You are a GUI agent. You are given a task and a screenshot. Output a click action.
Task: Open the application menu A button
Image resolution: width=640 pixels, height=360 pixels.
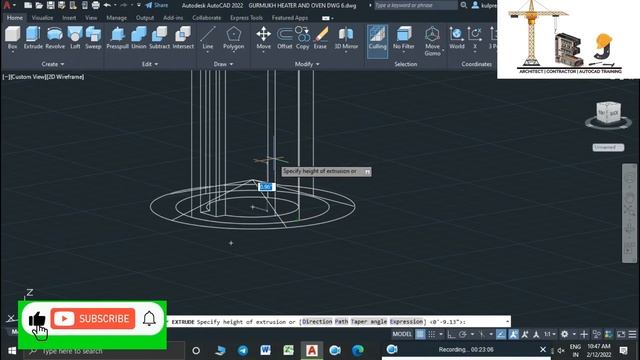click(x=7, y=5)
